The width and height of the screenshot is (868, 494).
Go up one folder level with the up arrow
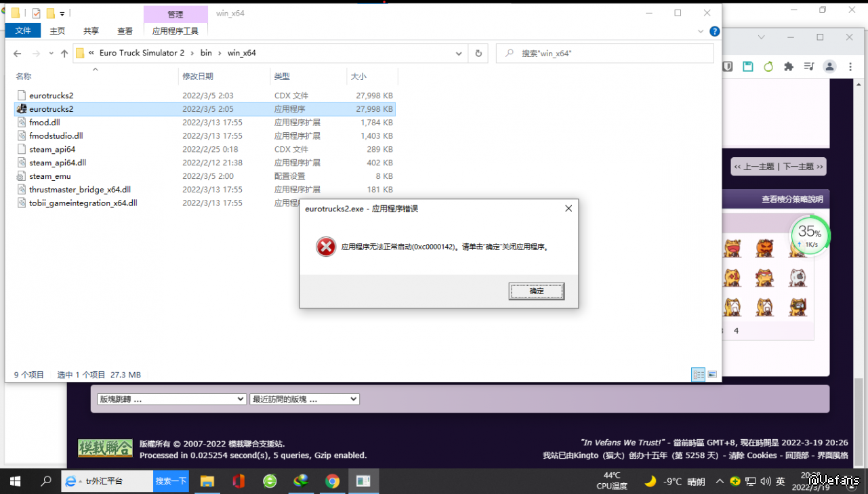(x=64, y=54)
